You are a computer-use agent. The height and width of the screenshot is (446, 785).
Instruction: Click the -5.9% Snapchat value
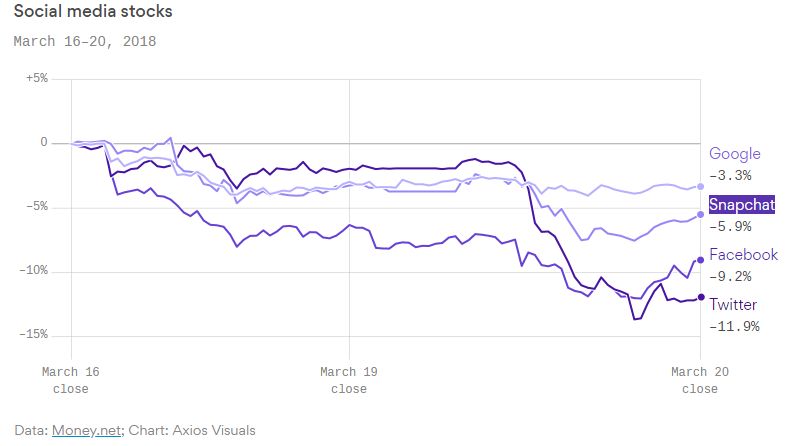pos(731,225)
